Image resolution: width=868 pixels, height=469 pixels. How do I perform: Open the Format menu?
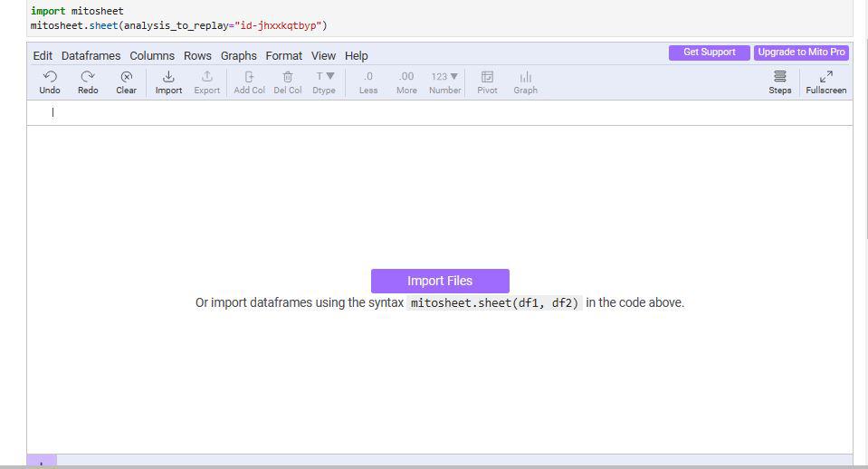(x=284, y=56)
